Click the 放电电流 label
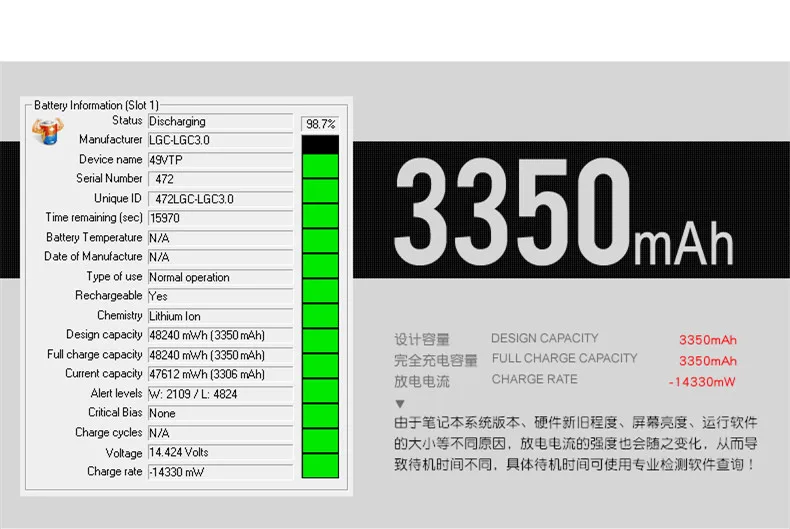 422,381
